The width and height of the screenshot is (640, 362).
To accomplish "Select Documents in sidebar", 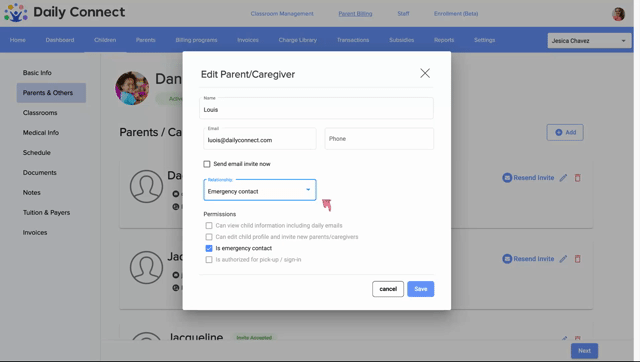I will [x=40, y=173].
